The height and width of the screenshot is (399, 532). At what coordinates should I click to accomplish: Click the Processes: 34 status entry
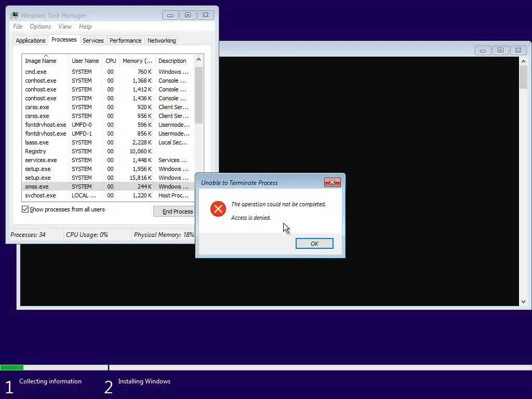pos(28,234)
